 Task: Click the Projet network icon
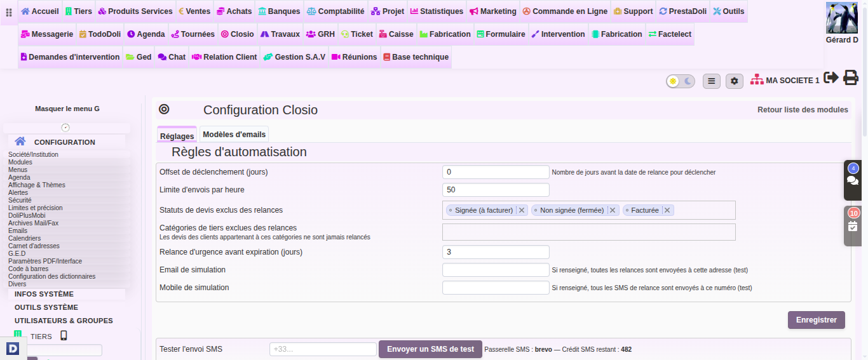(375, 11)
